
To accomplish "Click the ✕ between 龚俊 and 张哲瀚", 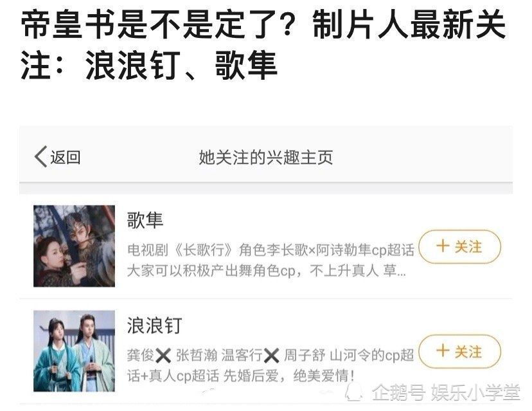I will tap(163, 356).
